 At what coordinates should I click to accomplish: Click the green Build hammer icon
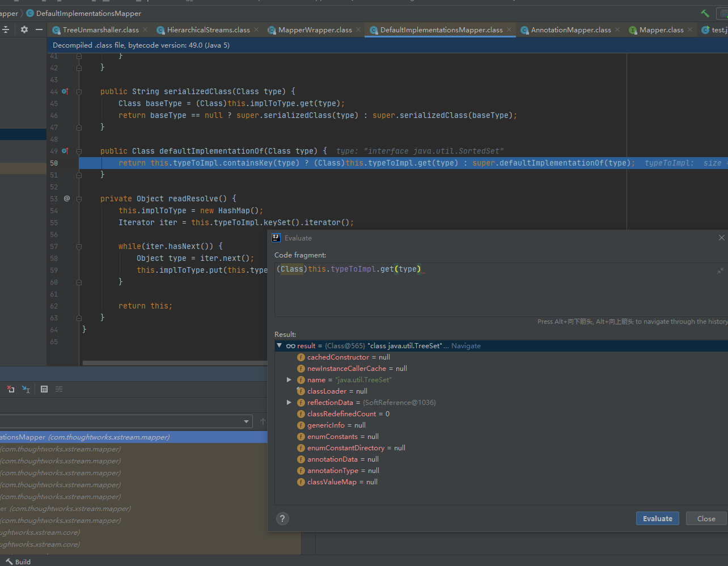(705, 13)
